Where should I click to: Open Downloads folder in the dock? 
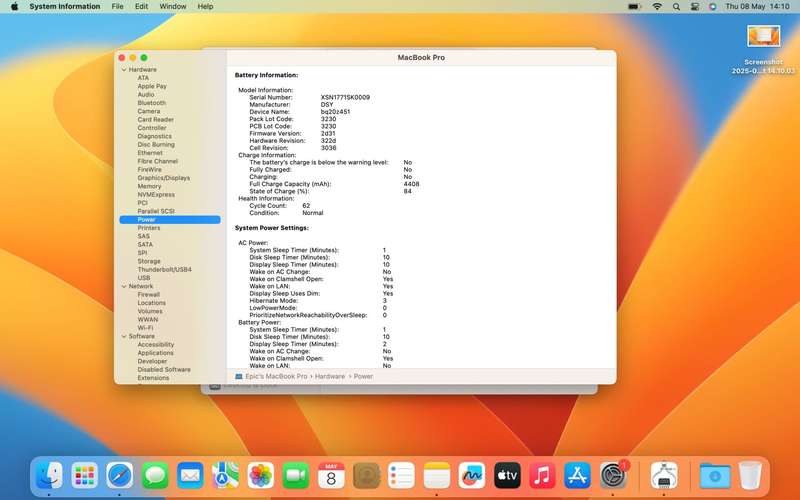(x=715, y=475)
